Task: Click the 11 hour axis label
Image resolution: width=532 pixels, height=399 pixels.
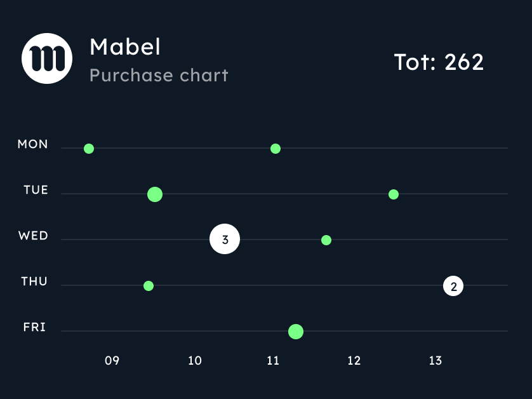Action: [x=273, y=361]
